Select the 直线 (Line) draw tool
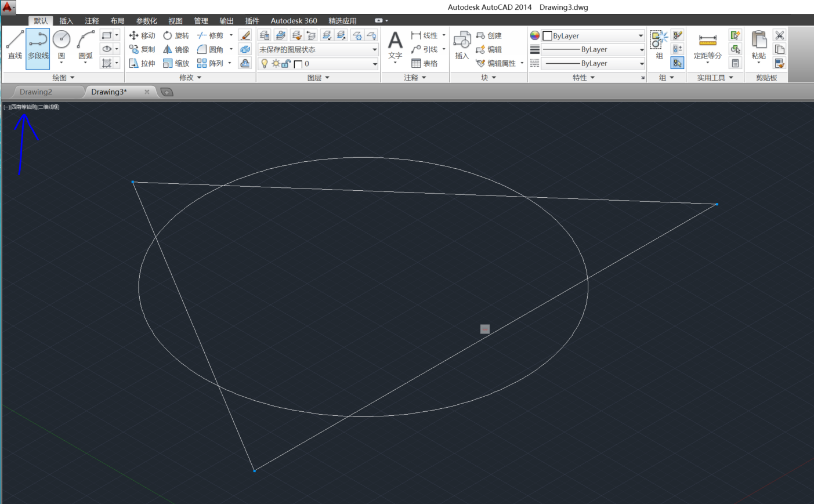Viewport: 814px width, 504px height. click(15, 45)
